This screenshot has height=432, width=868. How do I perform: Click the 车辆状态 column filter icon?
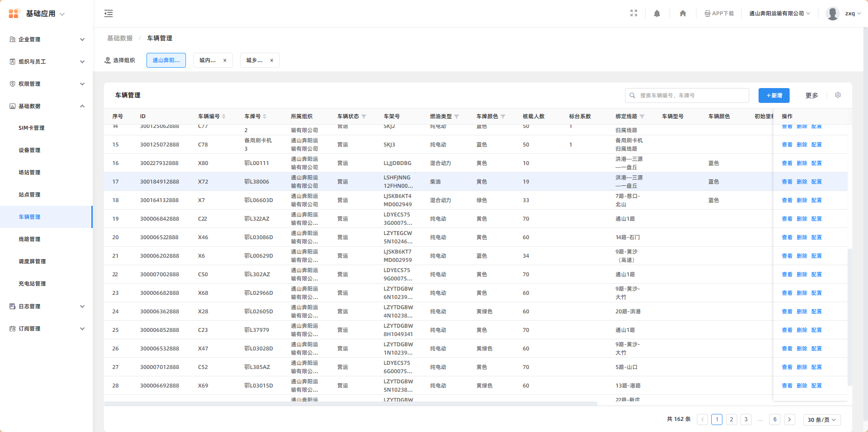click(x=364, y=116)
